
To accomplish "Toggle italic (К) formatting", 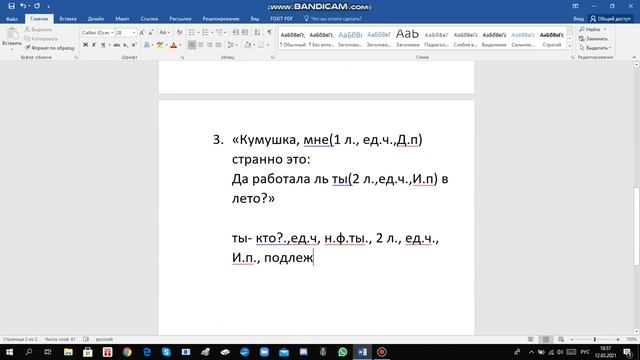I will click(94, 45).
